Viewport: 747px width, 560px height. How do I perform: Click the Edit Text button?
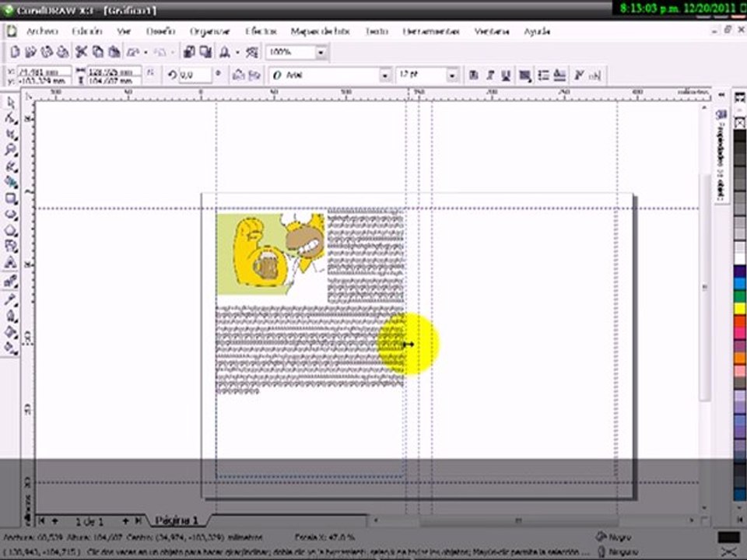pyautogui.click(x=595, y=75)
